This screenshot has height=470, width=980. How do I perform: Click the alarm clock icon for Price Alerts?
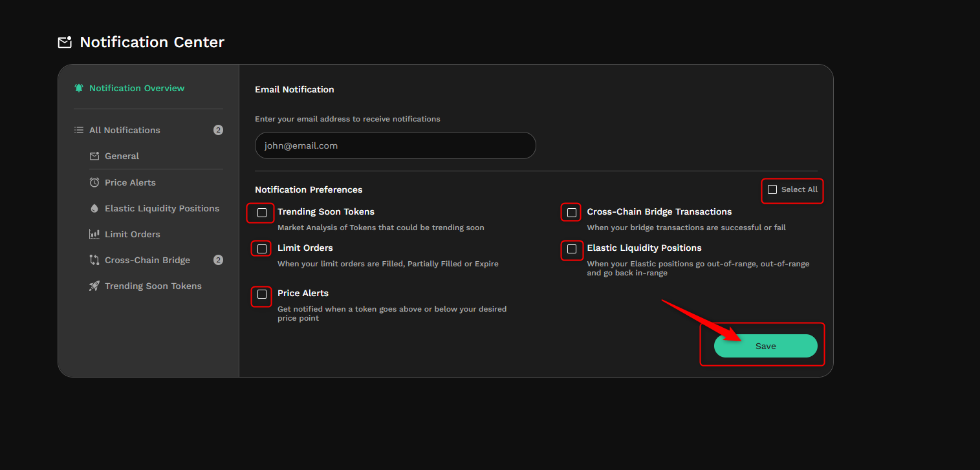click(94, 182)
